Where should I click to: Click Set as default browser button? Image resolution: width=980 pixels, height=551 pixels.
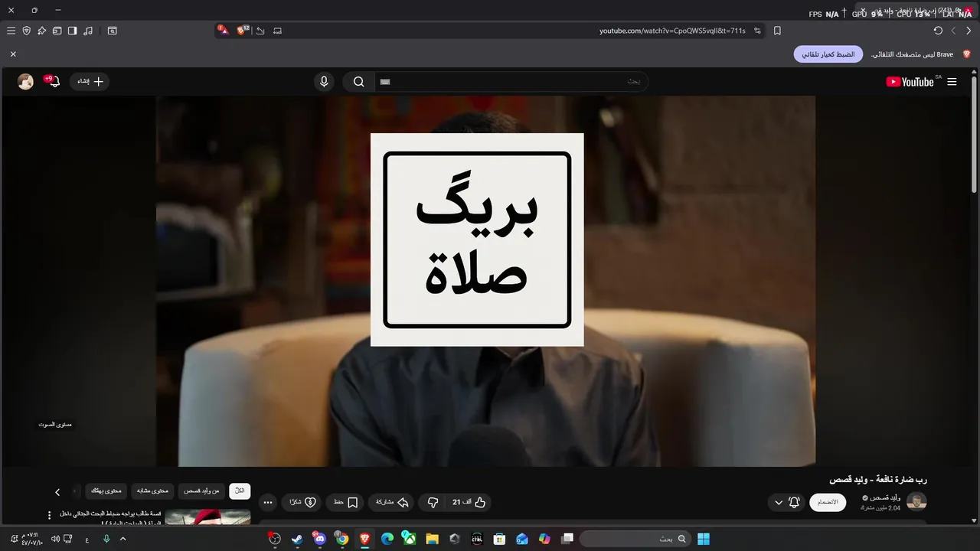click(x=828, y=54)
